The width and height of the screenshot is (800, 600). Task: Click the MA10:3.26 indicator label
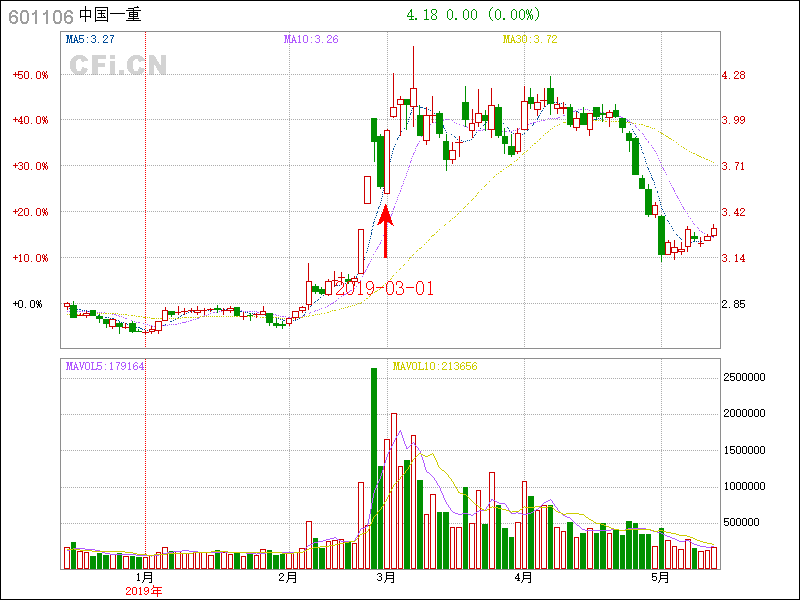311,40
